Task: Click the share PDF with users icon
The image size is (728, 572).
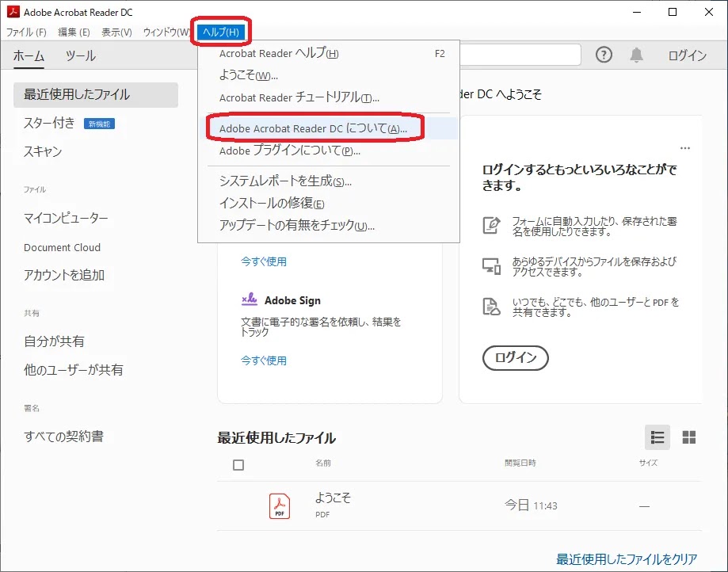Action: point(491,307)
